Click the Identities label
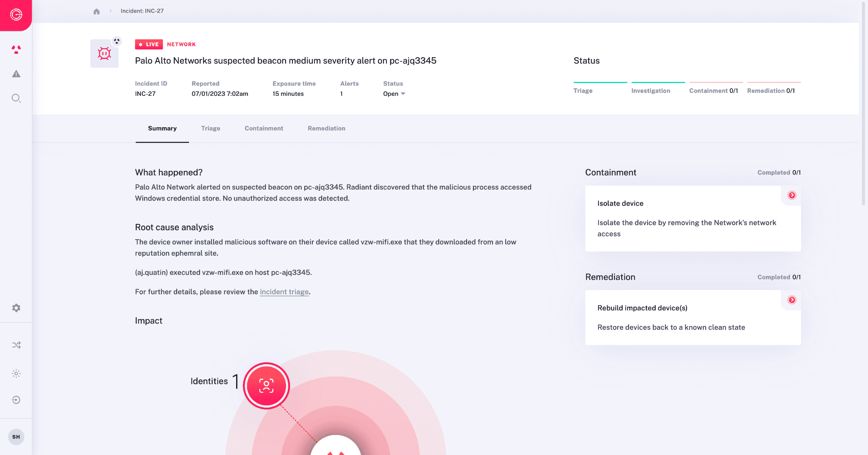 click(x=209, y=381)
